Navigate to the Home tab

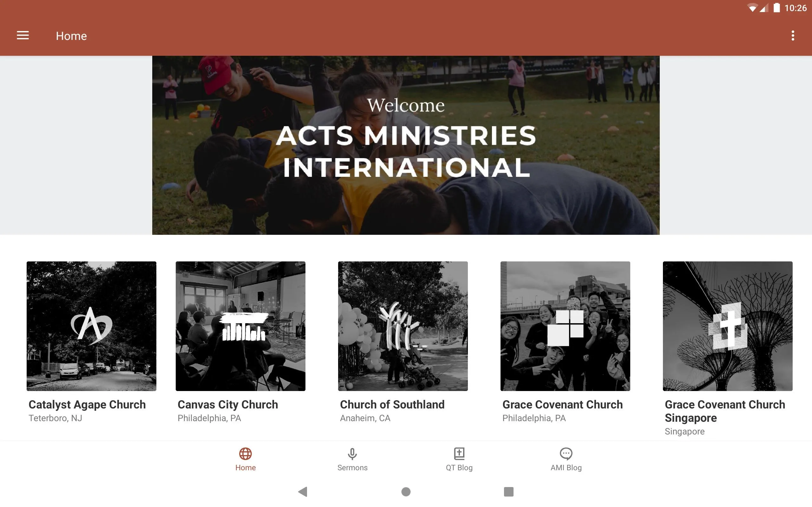click(x=246, y=459)
